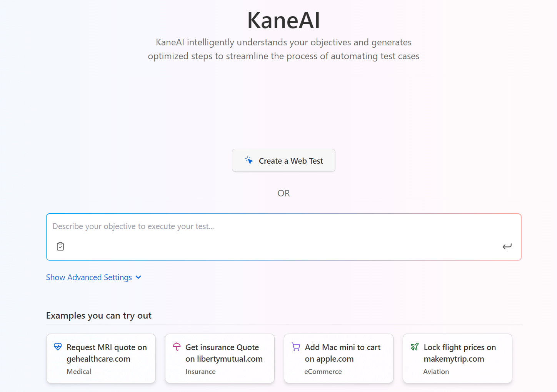Choose the Add Mac mini to cart example
Screen dimensions: 557x392
point(338,358)
